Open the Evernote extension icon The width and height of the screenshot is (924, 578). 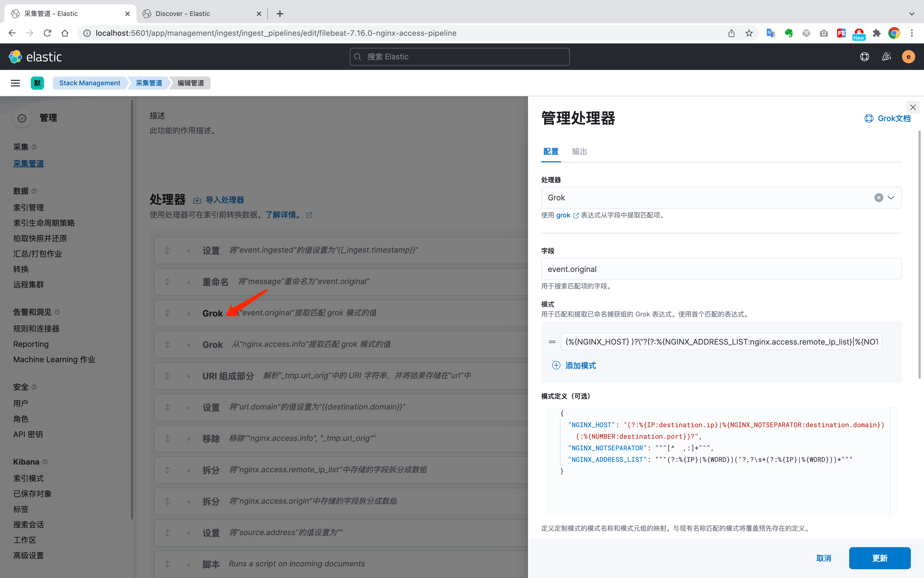click(x=788, y=33)
